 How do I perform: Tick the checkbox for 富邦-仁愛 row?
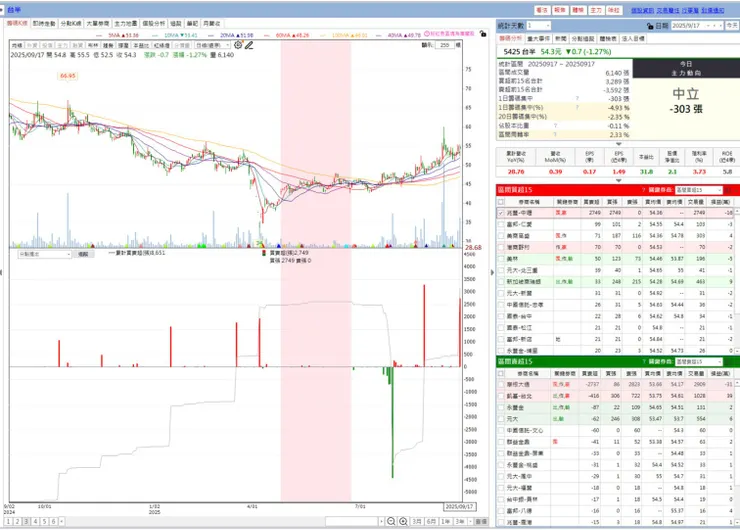click(501, 224)
